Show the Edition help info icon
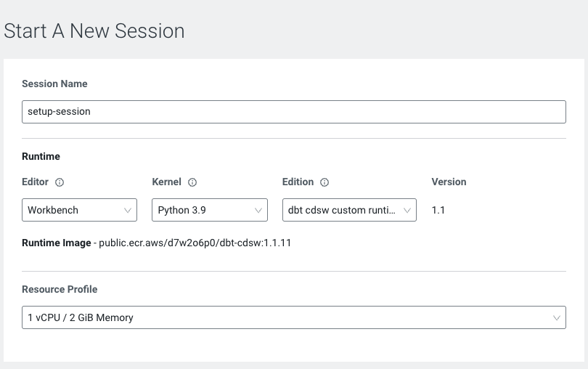The image size is (588, 369). (325, 182)
